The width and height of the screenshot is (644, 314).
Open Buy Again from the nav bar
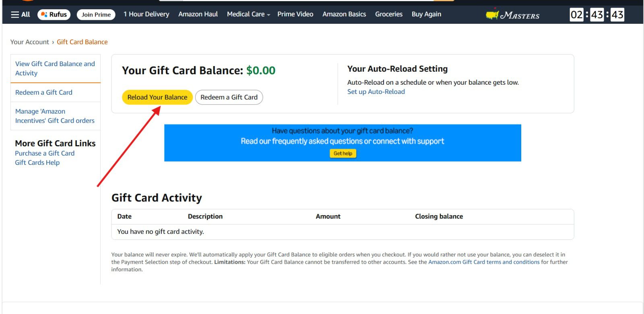426,14
